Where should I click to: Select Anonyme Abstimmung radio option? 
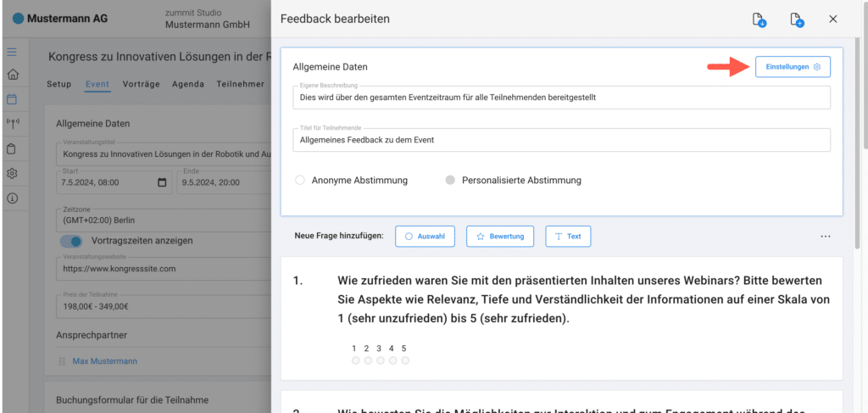point(299,180)
